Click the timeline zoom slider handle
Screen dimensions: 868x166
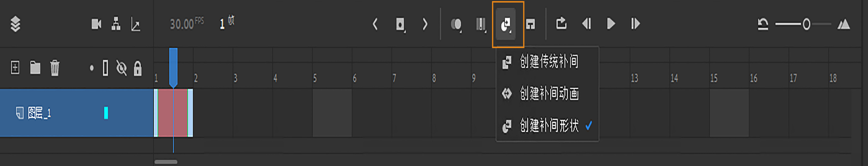point(806,24)
